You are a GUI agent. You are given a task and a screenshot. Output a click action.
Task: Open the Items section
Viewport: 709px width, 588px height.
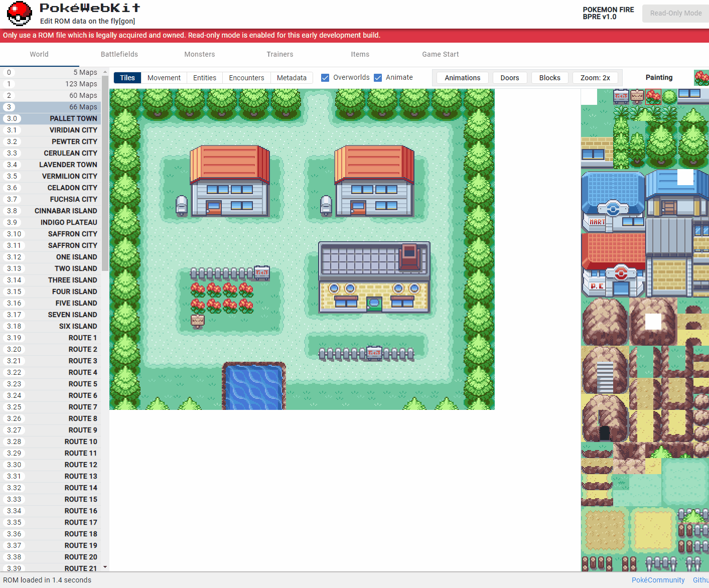tap(360, 54)
